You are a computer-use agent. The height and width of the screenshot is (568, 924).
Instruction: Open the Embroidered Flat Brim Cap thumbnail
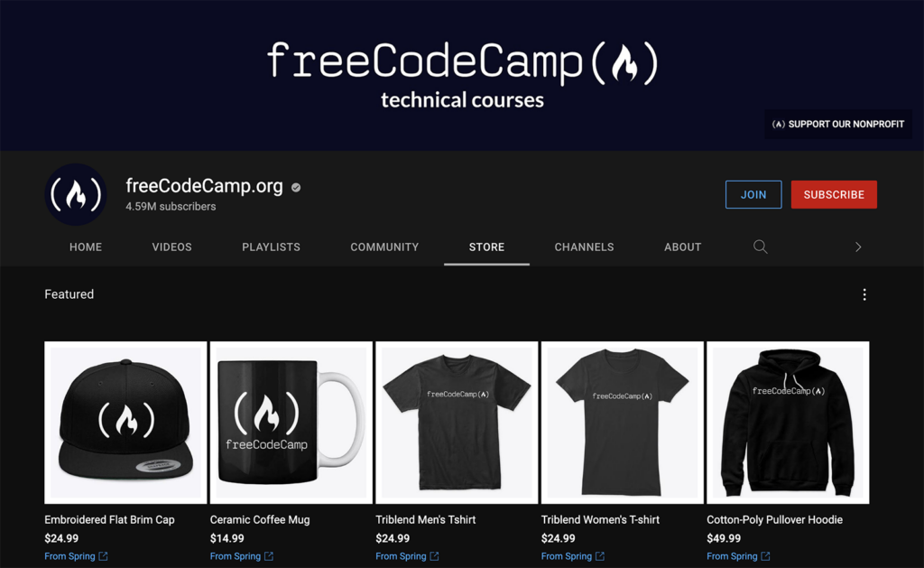[125, 423]
